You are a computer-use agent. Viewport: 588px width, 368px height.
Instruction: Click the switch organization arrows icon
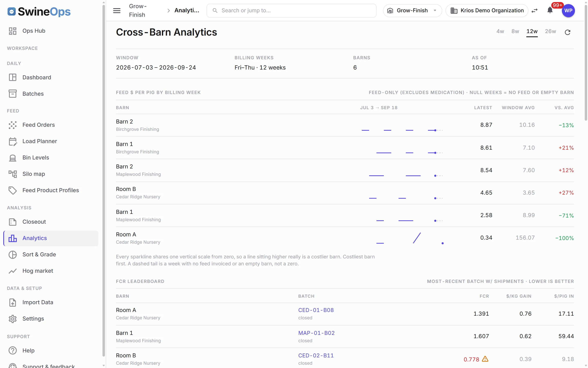535,10
